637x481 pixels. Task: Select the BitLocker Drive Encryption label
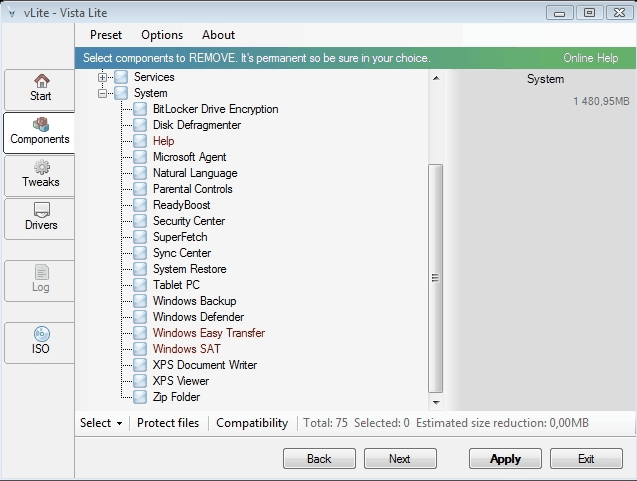tap(216, 109)
